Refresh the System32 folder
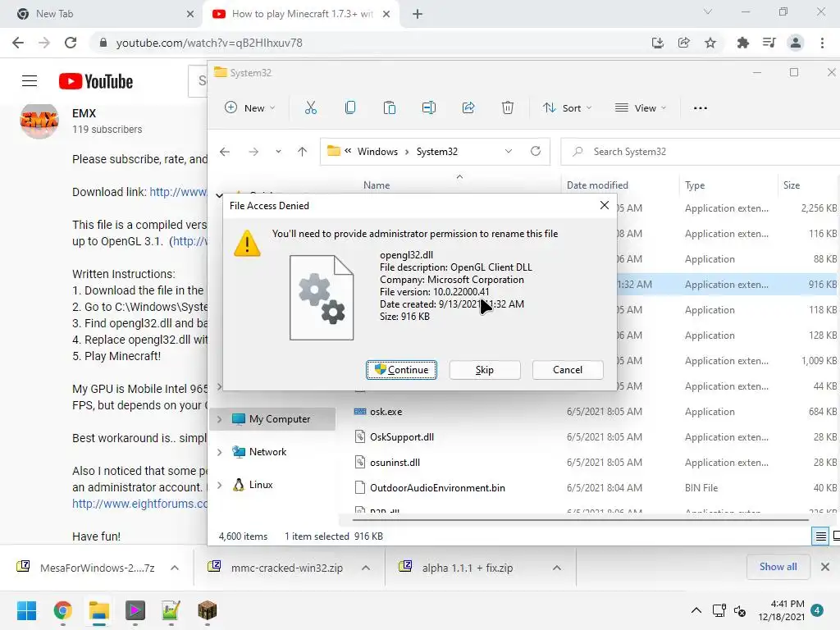Image resolution: width=840 pixels, height=630 pixels. click(x=535, y=151)
